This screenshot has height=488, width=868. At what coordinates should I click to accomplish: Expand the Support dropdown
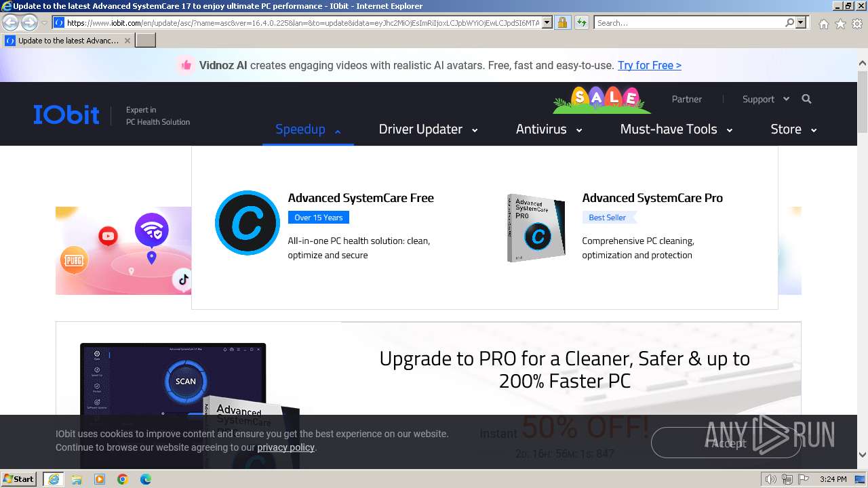coord(766,99)
